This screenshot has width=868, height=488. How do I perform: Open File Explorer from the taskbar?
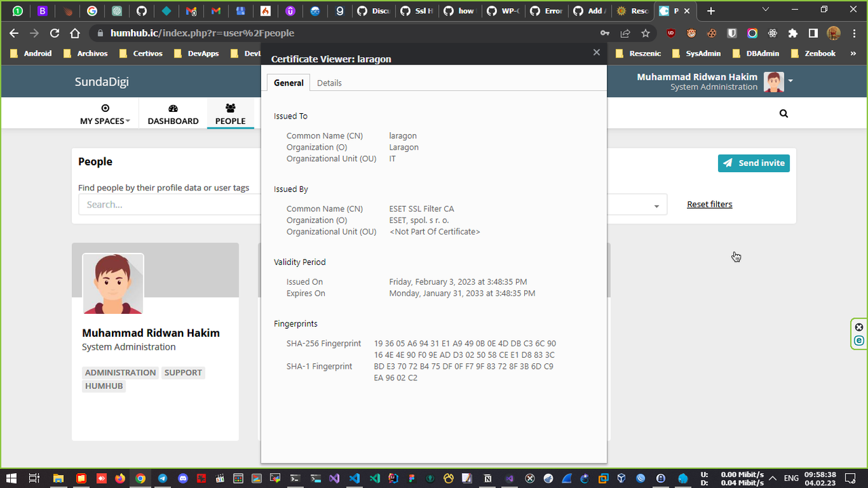pyautogui.click(x=58, y=478)
